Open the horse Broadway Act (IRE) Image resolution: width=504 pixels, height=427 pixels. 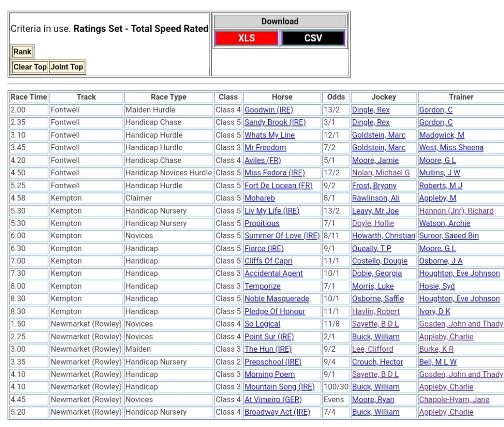(277, 412)
